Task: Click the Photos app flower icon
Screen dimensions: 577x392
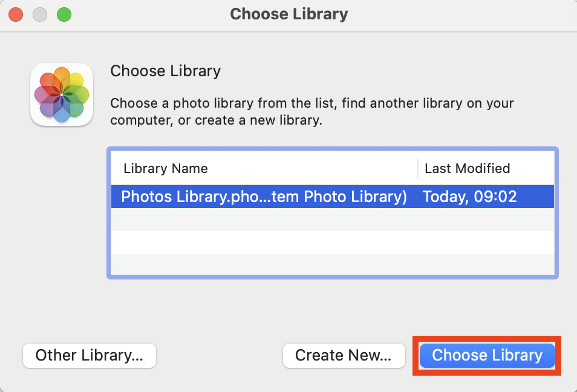Action: [61, 94]
